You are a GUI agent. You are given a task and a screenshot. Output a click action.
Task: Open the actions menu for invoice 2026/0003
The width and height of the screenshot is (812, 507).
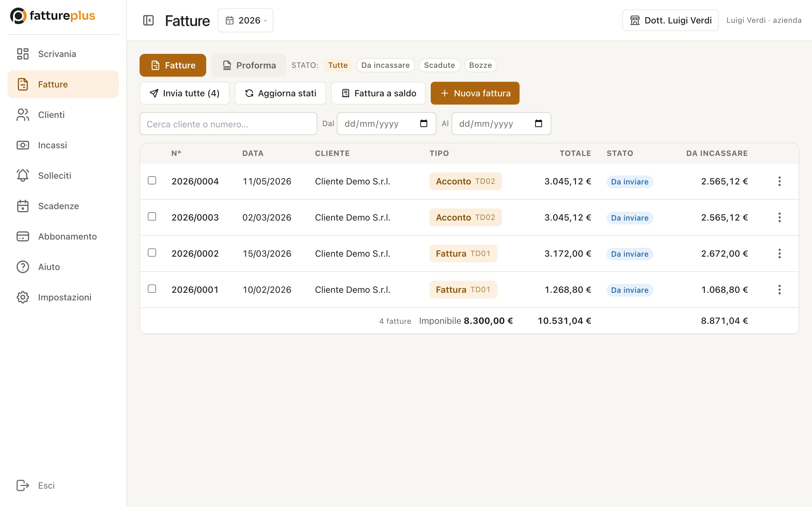point(779,217)
